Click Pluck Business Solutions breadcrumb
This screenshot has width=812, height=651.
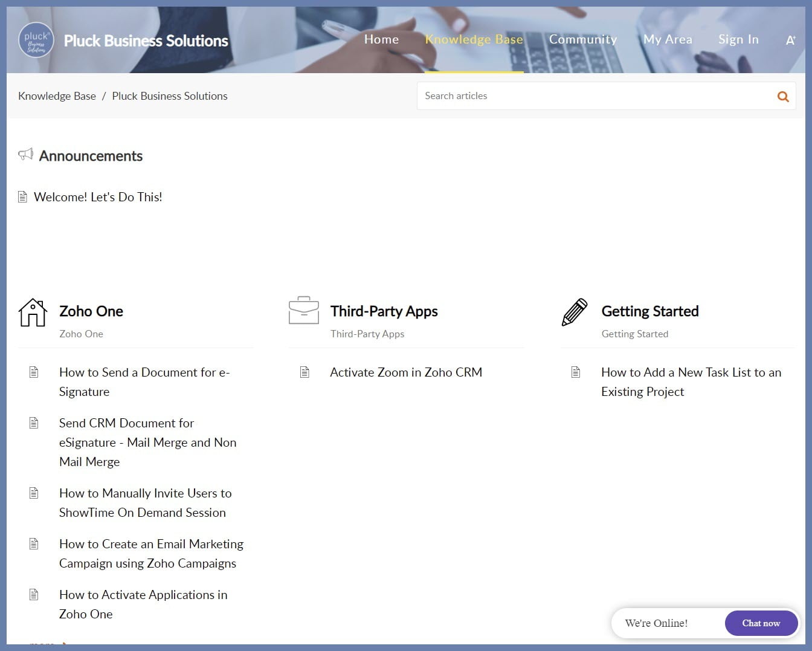pyautogui.click(x=170, y=96)
